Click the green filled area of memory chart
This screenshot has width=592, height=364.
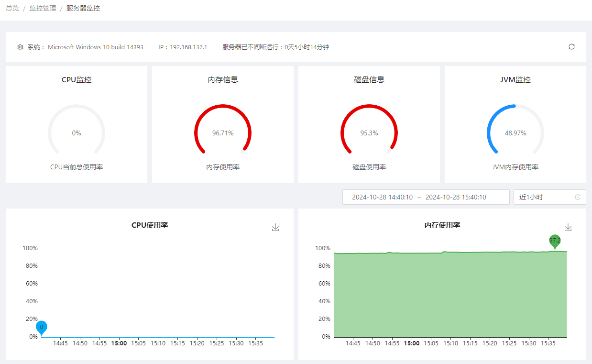pos(450,295)
